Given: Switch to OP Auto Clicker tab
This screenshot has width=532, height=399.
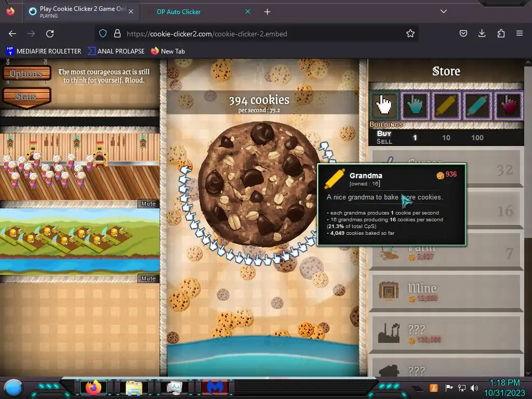Looking at the screenshot, I should (179, 12).
